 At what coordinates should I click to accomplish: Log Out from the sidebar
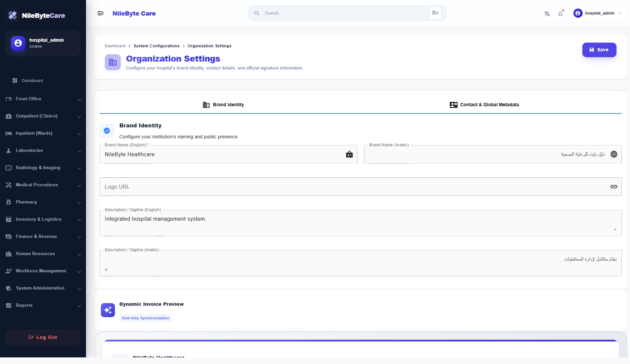[x=43, y=337]
